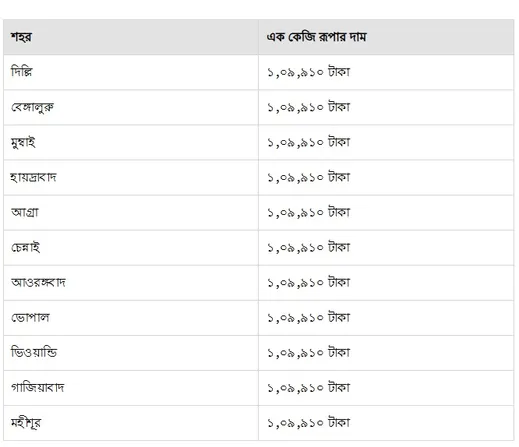Click the গাজিয়াবাদ city name

(37, 388)
